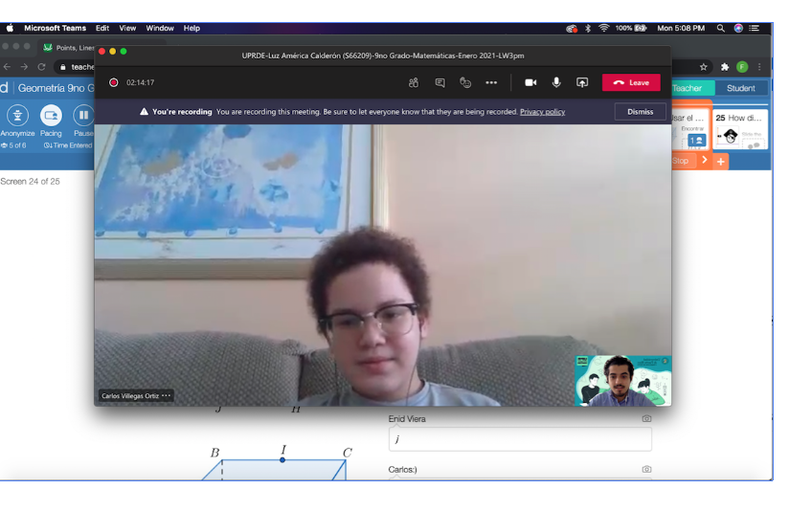Image resolution: width=812 pixels, height=511 pixels.
Task: Open the raise hand reactions menu
Action: [465, 83]
